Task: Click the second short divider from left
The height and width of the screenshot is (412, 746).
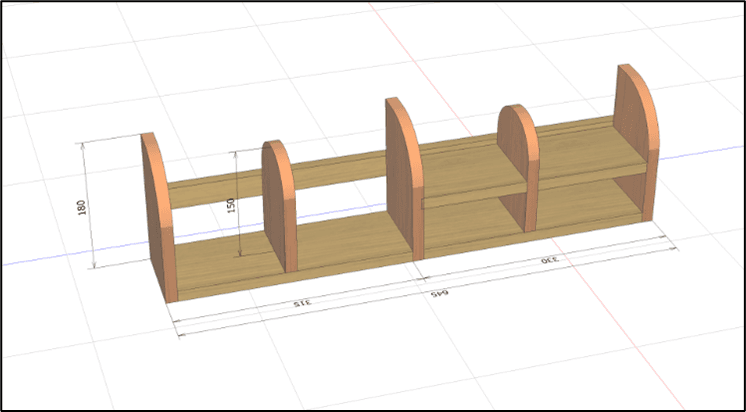Action: point(278,205)
